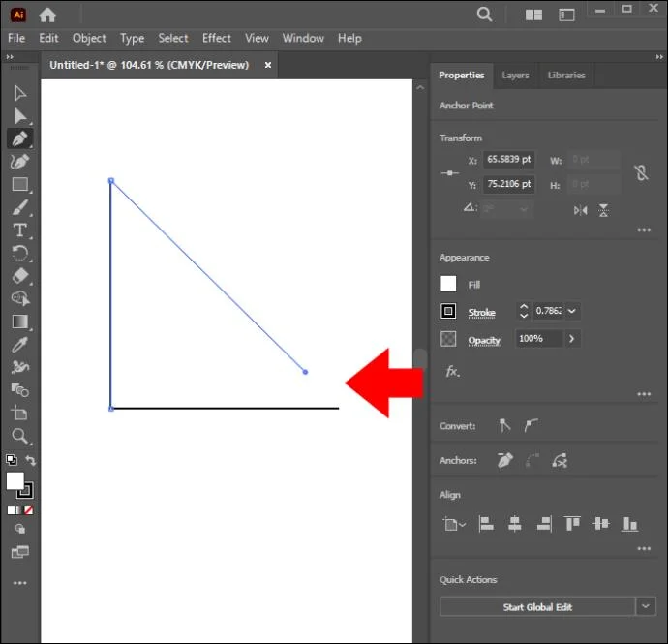Cut path at selected anchor points

point(560,460)
